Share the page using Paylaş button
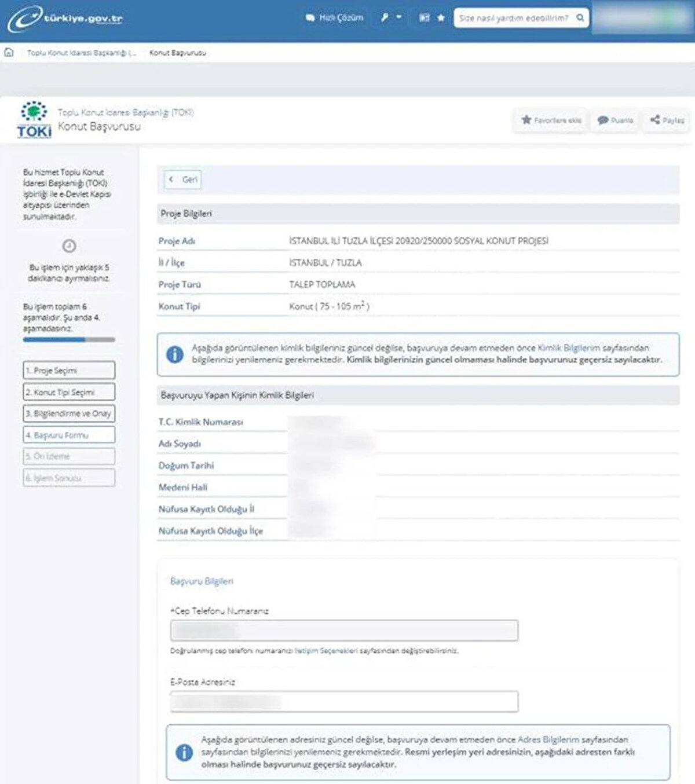Screen dimensions: 695x784 [x=667, y=120]
